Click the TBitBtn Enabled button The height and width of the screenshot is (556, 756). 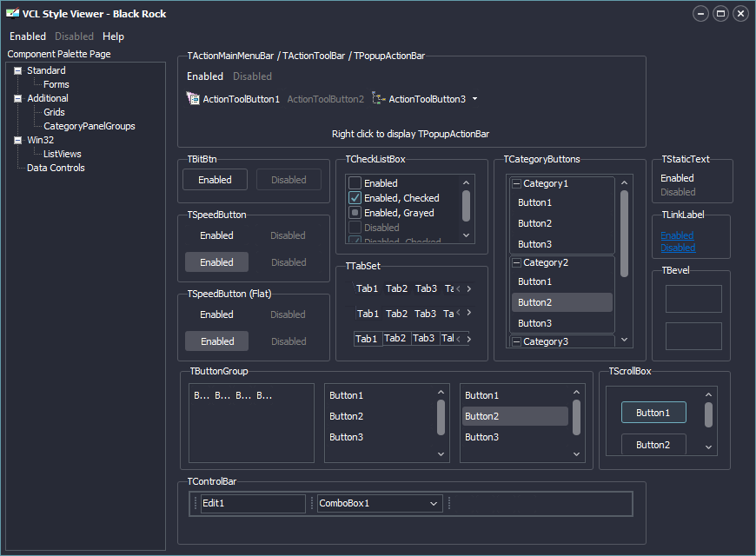tap(215, 179)
